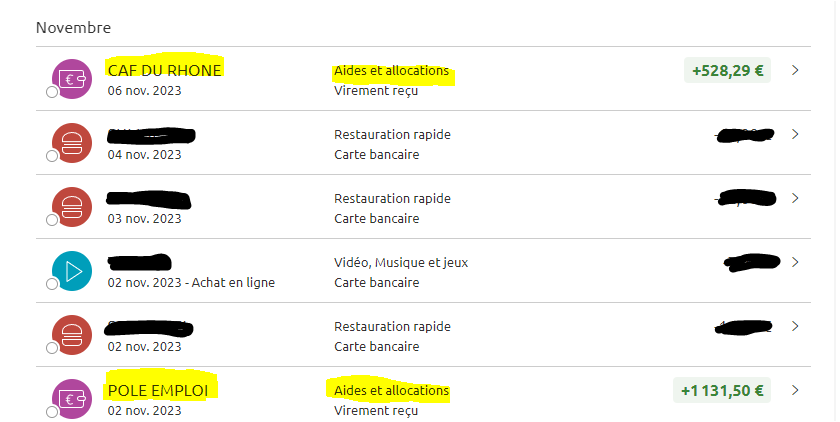Viewport: 840px width, 422px height.
Task: Click the +528,29 € amount badge
Action: pos(728,70)
